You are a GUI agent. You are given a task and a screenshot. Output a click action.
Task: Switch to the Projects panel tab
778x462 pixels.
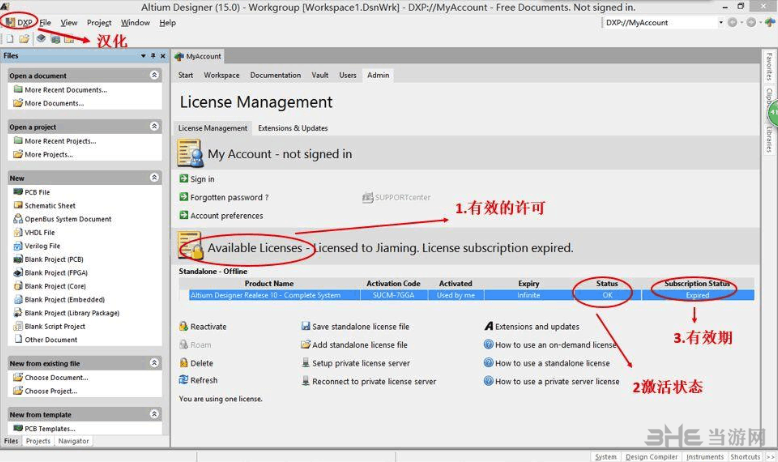click(x=38, y=441)
